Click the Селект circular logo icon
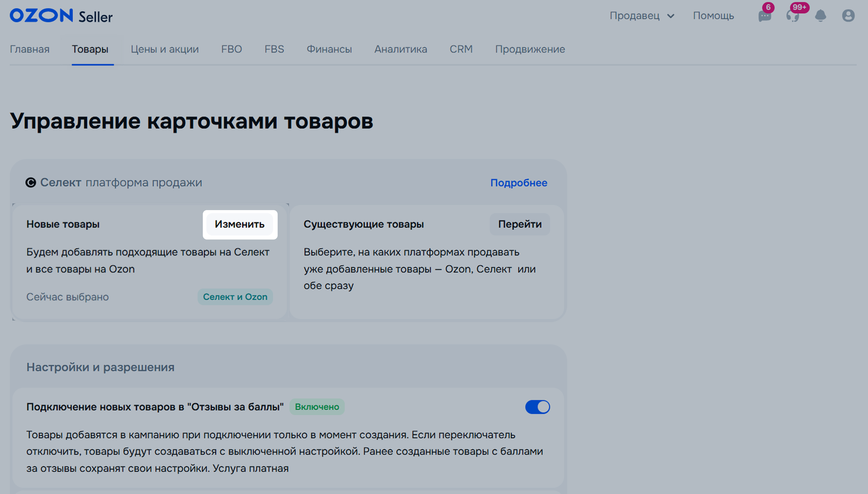The image size is (868, 494). tap(30, 182)
